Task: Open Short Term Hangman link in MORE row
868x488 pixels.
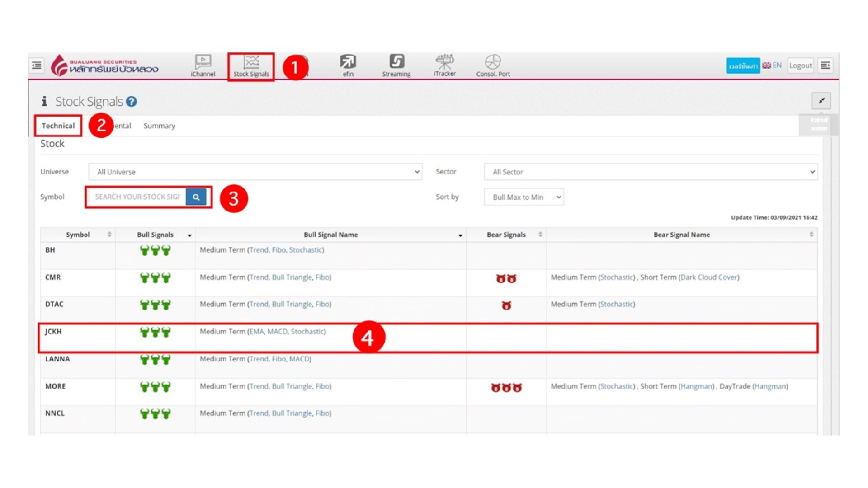Action: point(696,386)
